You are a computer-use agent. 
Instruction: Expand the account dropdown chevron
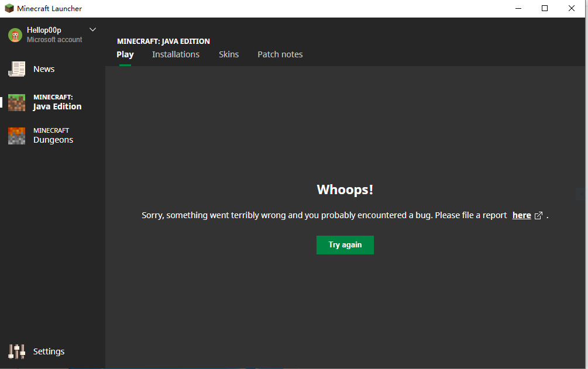[x=92, y=30]
